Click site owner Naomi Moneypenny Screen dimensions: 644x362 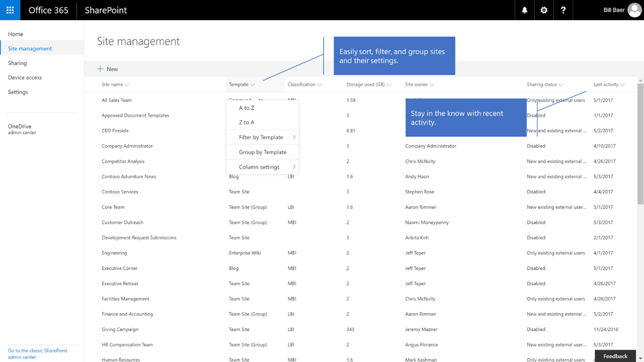pos(427,222)
